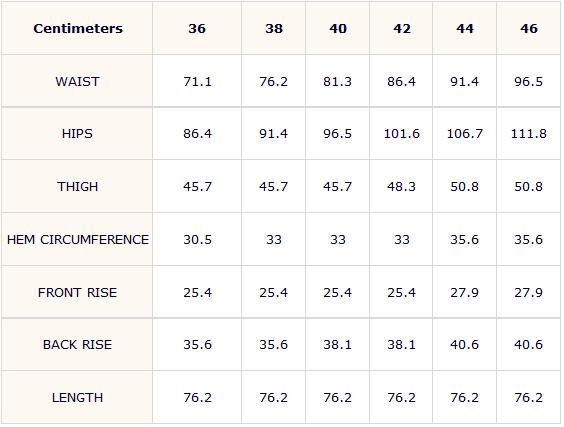
Task: Click thigh value 48.3 for size 42
Action: 401,187
